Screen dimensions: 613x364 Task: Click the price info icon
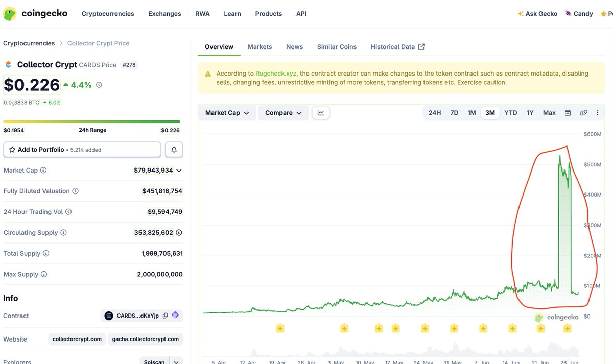99,85
